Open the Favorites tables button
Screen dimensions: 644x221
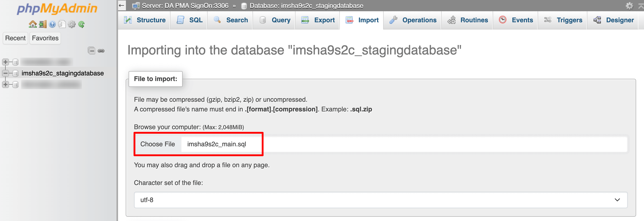(45, 38)
